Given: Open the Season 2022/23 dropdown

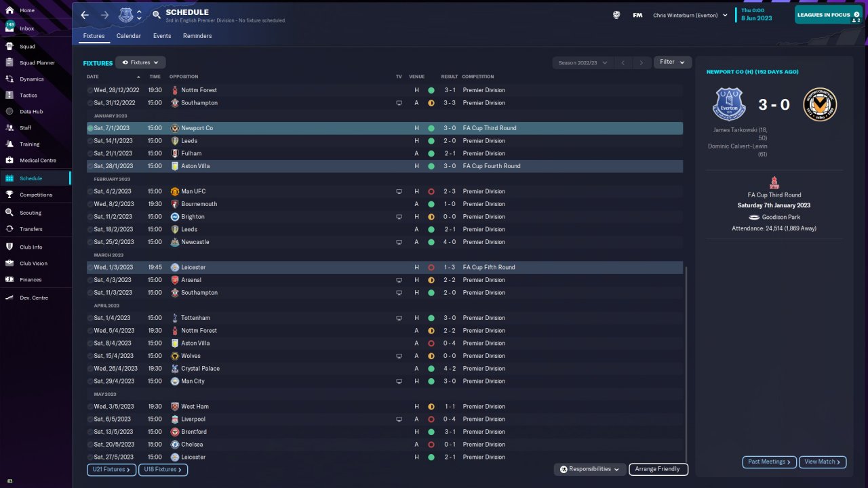Looking at the screenshot, I should [583, 62].
